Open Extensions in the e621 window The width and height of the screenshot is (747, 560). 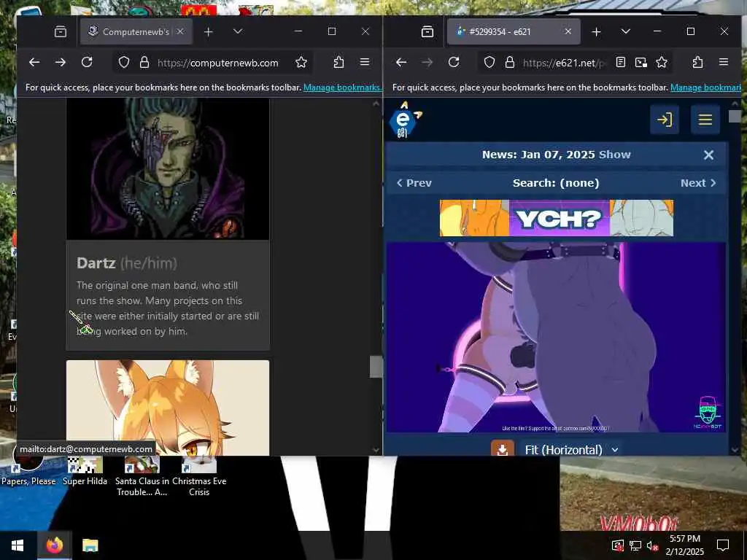point(698,63)
